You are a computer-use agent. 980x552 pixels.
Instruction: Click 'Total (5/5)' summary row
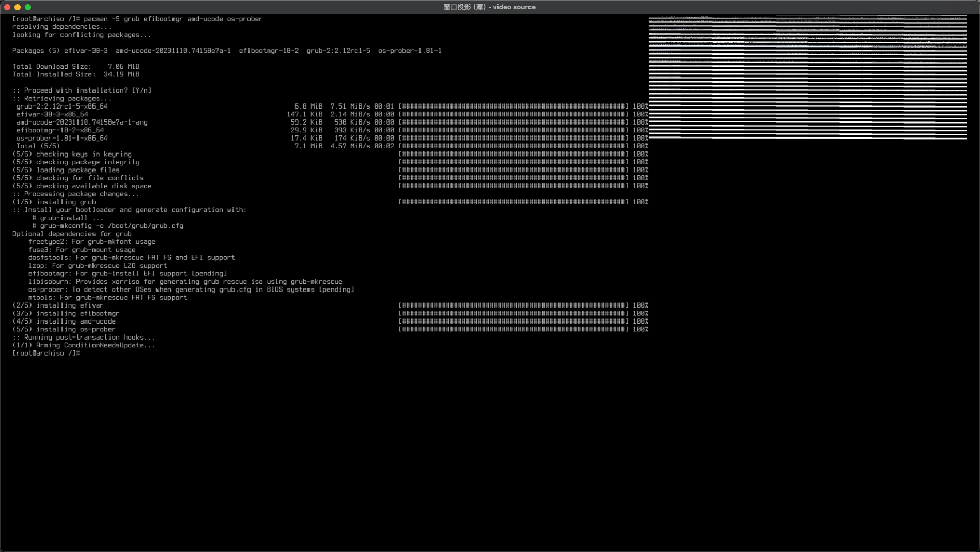(x=332, y=146)
